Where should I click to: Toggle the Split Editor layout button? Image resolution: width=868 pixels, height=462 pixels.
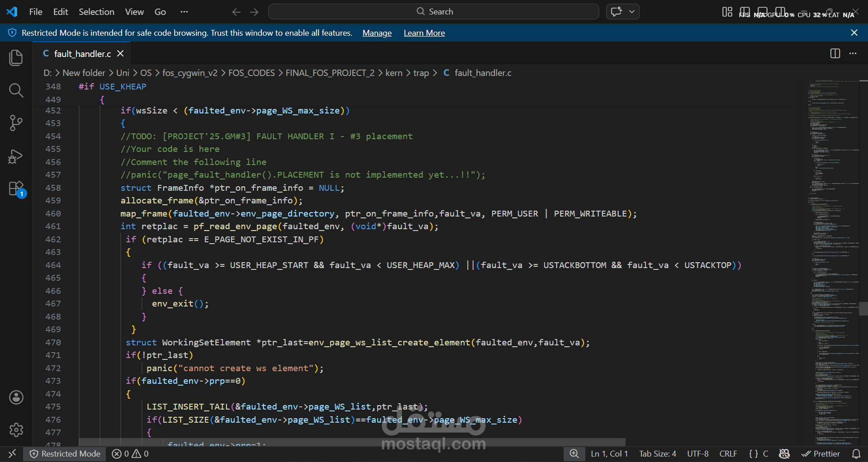tap(835, 53)
